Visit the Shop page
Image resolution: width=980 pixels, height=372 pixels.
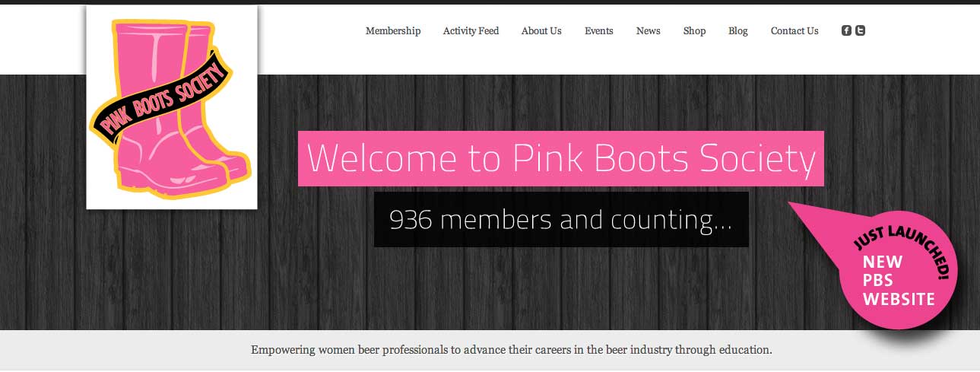tap(694, 31)
